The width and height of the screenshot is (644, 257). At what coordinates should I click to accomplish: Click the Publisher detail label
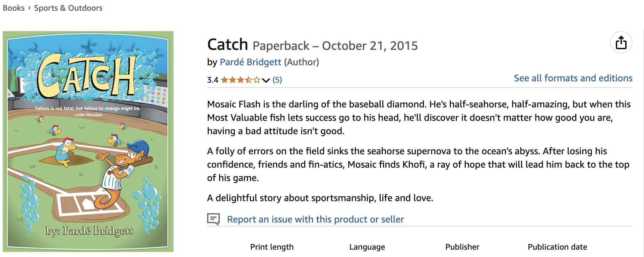[462, 247]
